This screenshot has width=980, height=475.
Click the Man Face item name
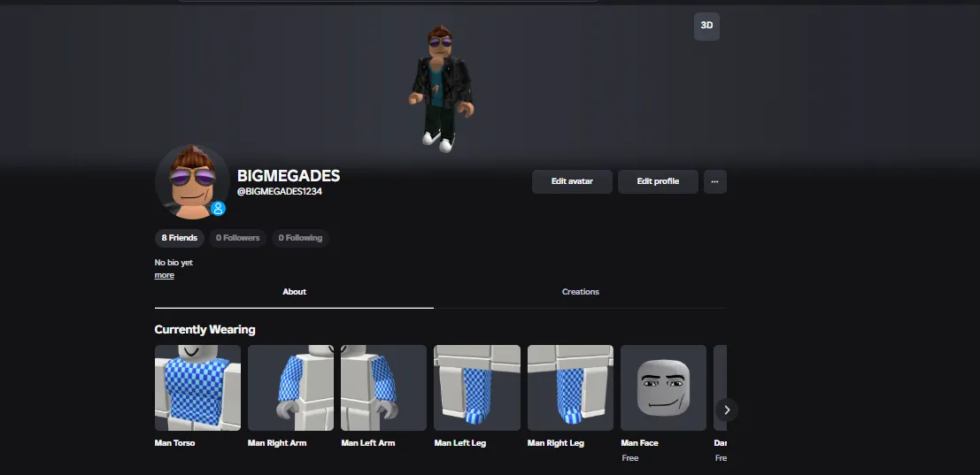point(639,443)
